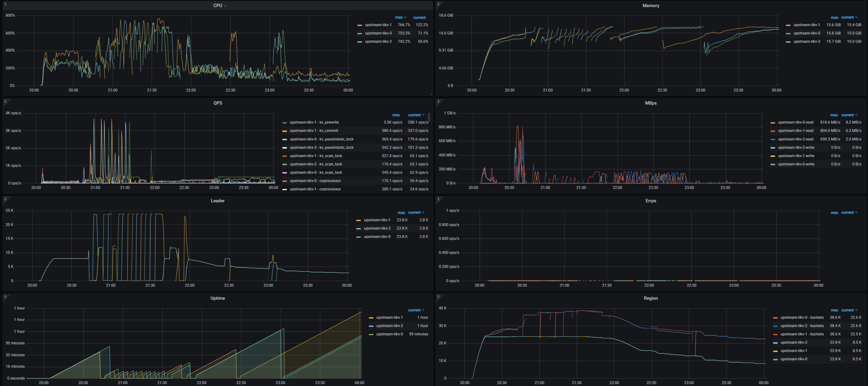Open the max sort dropdown in QPS legend

[396, 115]
